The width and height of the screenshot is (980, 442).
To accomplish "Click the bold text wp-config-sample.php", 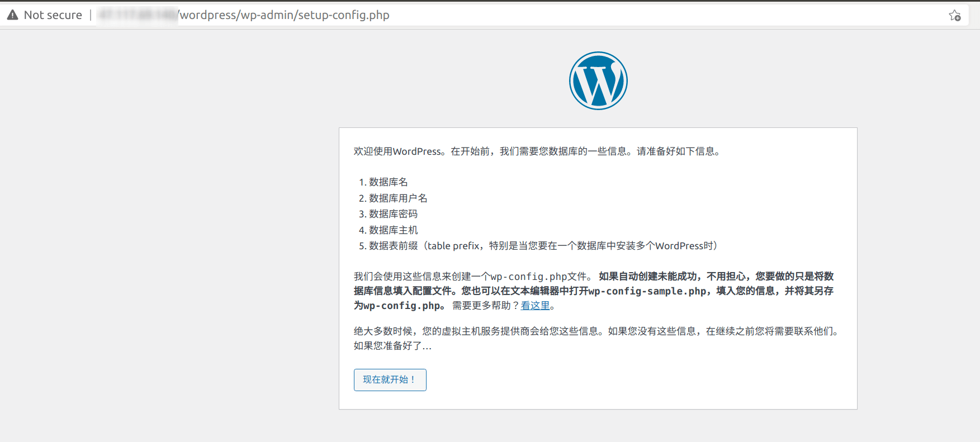I will [x=647, y=291].
